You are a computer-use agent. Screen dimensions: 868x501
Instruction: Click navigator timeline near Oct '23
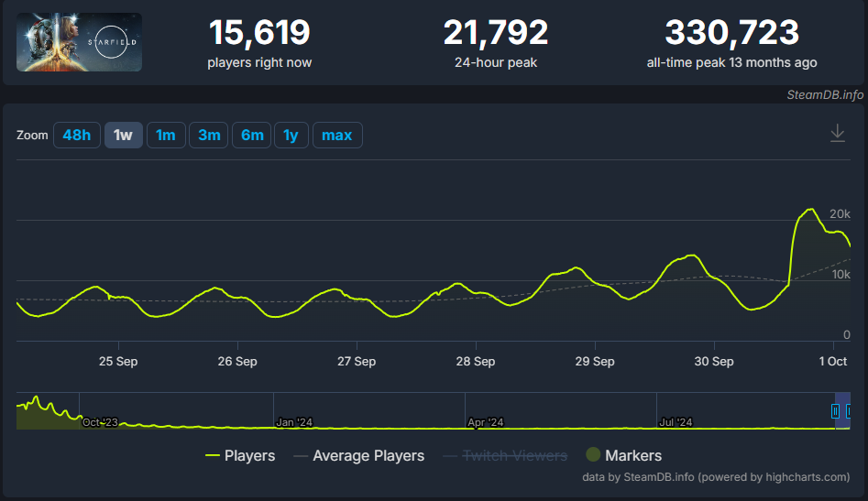tap(100, 422)
